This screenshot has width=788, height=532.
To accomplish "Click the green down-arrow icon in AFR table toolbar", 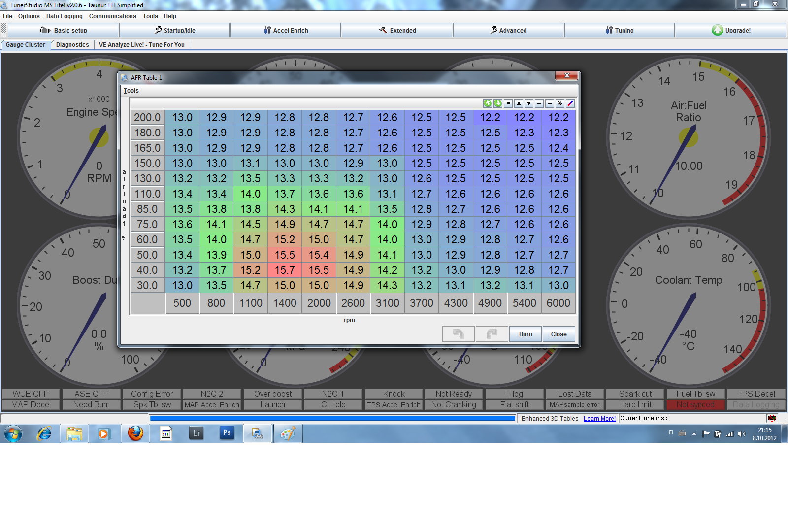I will 498,103.
